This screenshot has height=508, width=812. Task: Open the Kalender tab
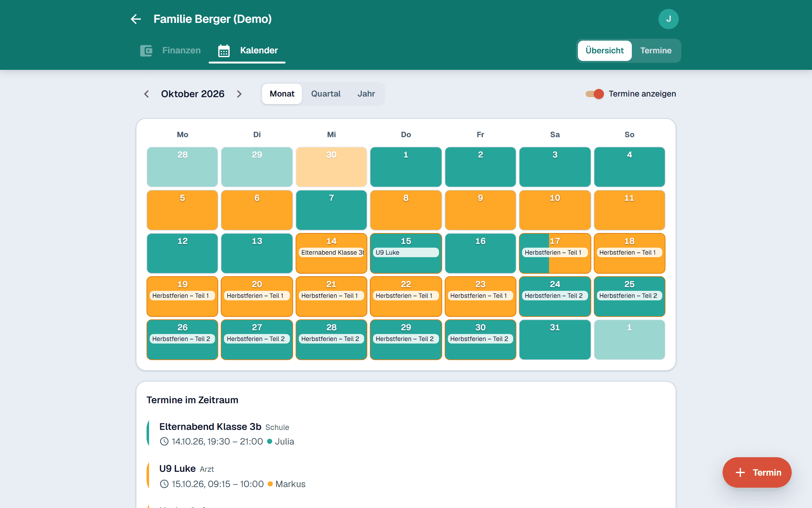click(247, 50)
